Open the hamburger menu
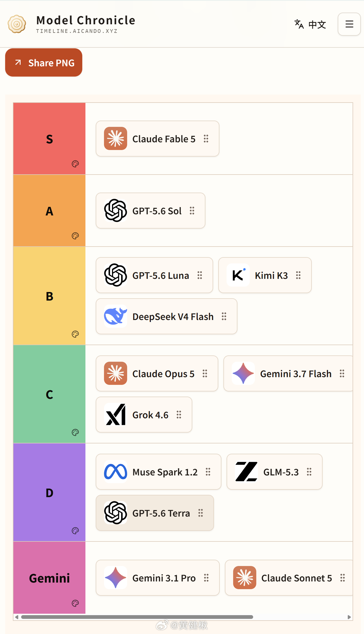This screenshot has width=364, height=634. [x=349, y=24]
